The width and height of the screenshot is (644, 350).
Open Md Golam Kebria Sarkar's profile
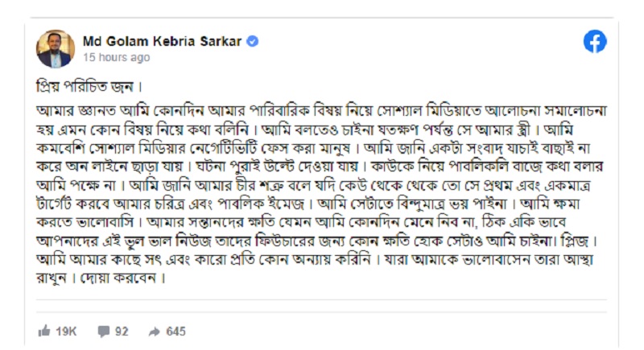click(x=162, y=42)
